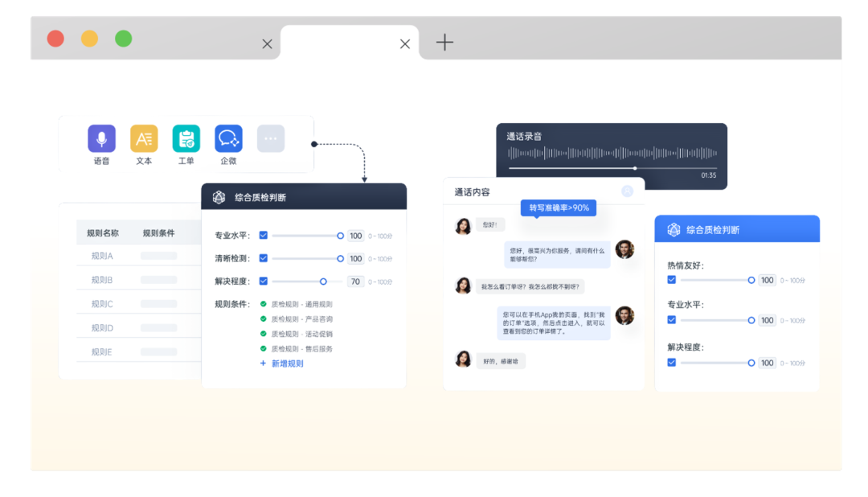
Task: Show more channels via the gray ellipsis icon
Action: [271, 138]
